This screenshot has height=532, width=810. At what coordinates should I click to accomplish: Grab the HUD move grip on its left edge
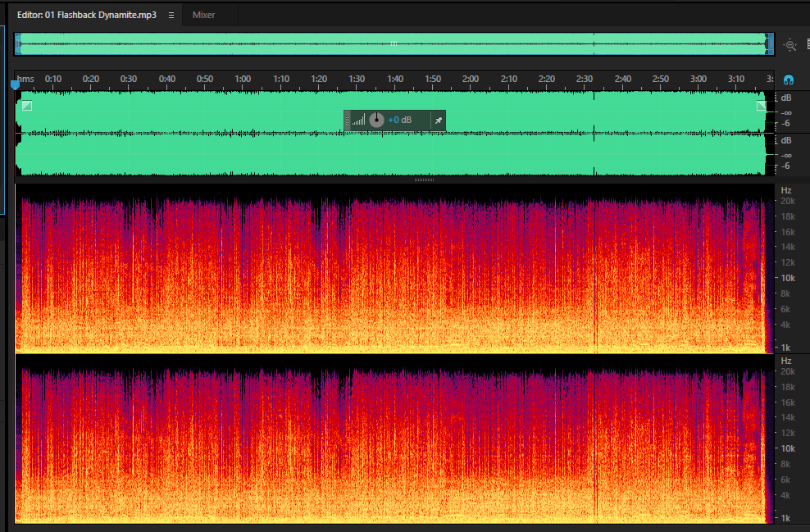pyautogui.click(x=347, y=120)
